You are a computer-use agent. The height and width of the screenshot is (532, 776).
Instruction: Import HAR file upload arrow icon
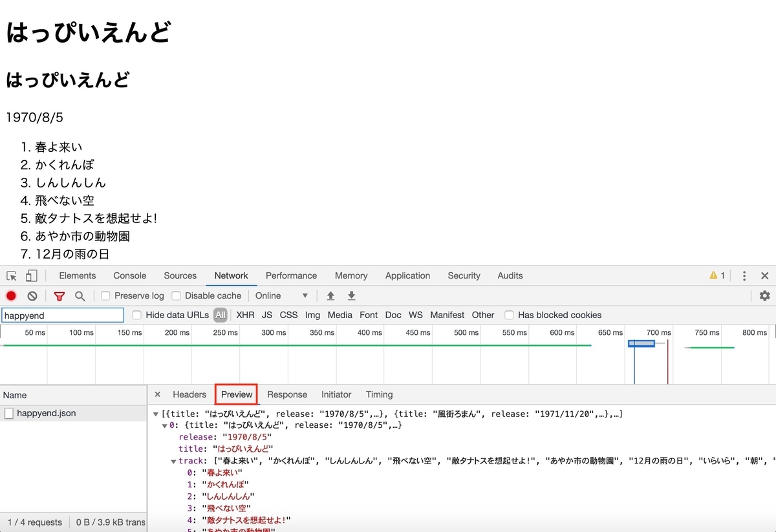pos(330,295)
